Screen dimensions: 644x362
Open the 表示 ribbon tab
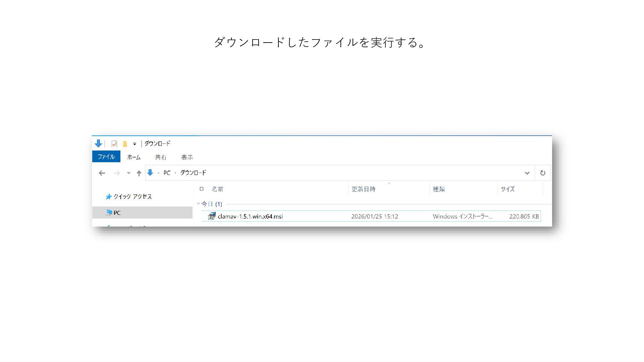pyautogui.click(x=187, y=157)
